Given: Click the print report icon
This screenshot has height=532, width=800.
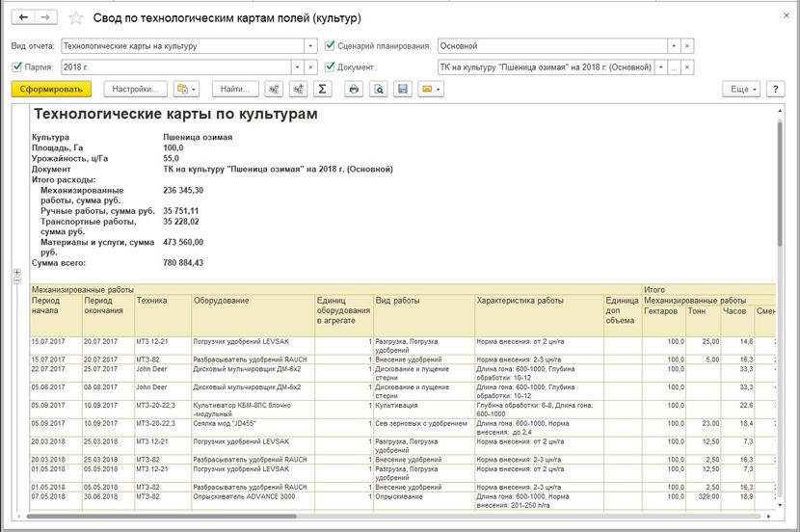Looking at the screenshot, I should [x=354, y=89].
